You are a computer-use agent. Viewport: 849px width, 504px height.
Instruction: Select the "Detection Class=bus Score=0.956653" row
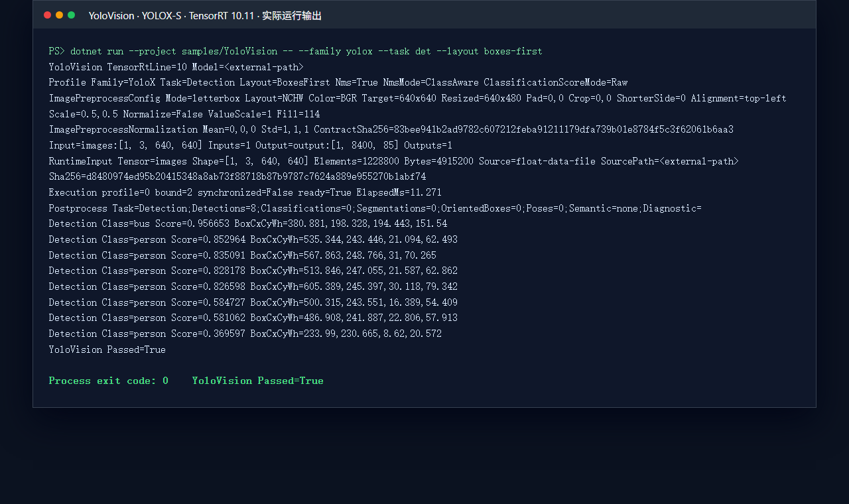point(248,223)
